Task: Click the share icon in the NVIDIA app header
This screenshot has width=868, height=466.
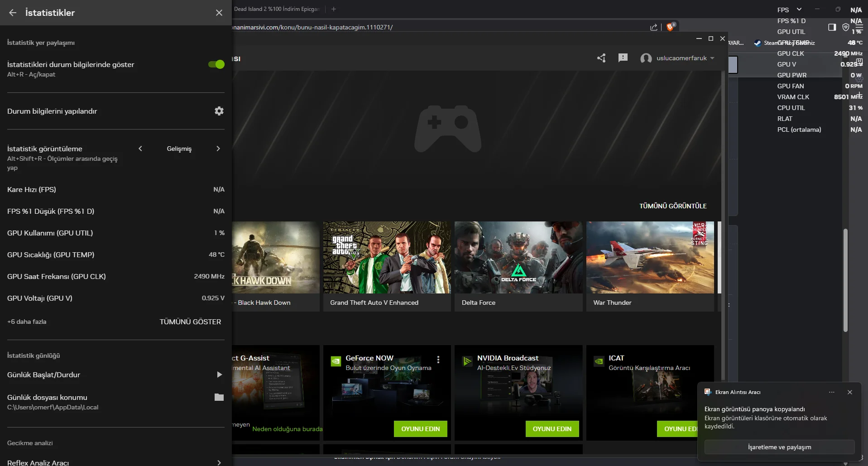Action: pyautogui.click(x=601, y=58)
